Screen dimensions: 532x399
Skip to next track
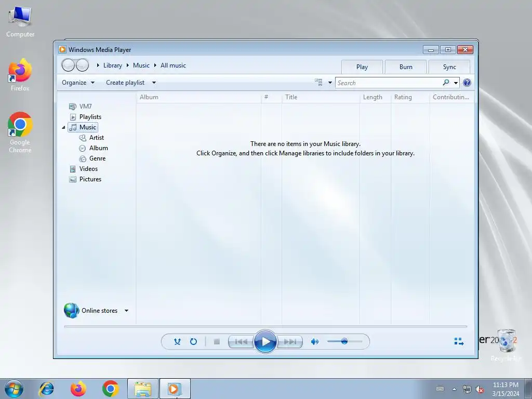290,342
